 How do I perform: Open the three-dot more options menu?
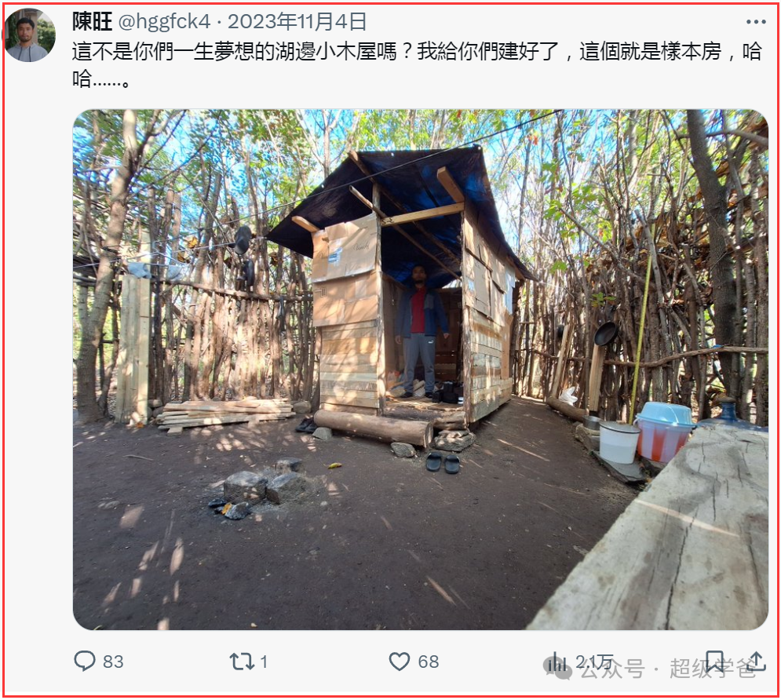pos(756,22)
